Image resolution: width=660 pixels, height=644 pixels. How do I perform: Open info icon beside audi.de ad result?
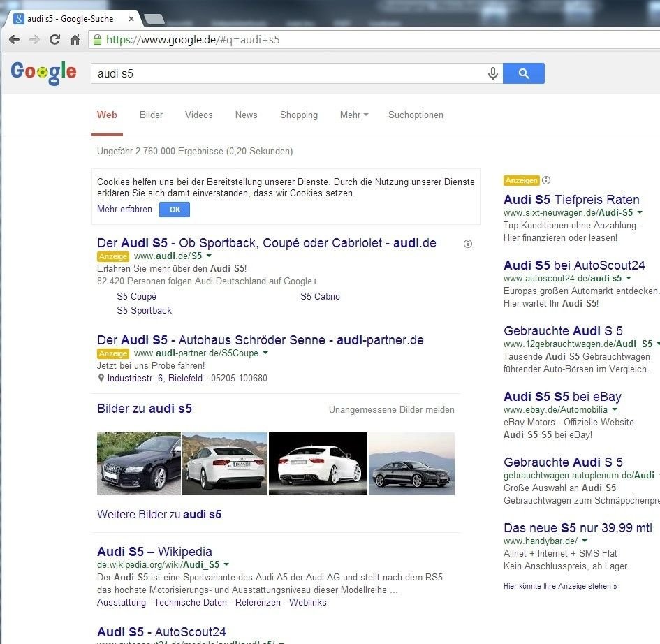pos(468,244)
